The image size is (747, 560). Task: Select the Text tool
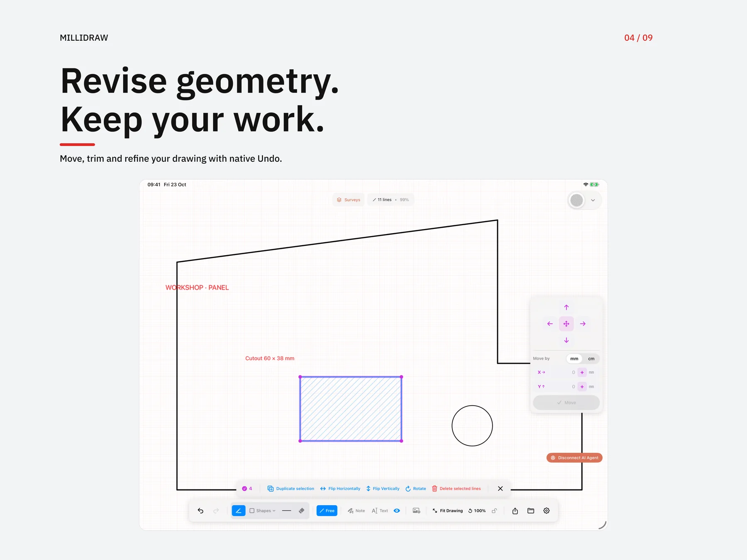coord(380,511)
